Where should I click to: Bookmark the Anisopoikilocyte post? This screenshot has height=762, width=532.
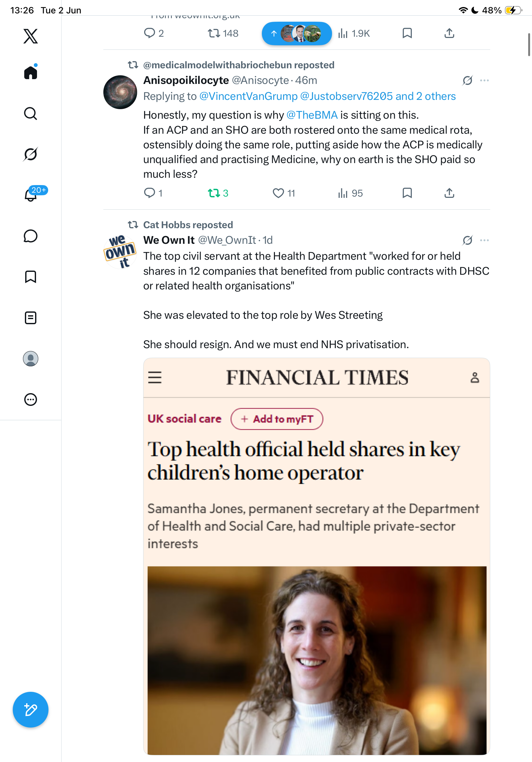[x=407, y=193]
